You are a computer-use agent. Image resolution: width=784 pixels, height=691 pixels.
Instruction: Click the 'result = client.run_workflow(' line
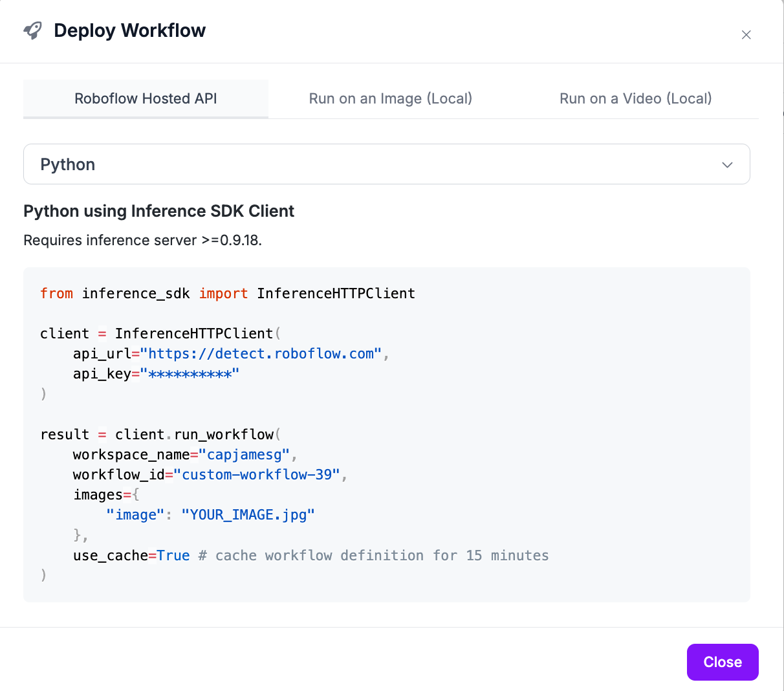pyautogui.click(x=160, y=435)
